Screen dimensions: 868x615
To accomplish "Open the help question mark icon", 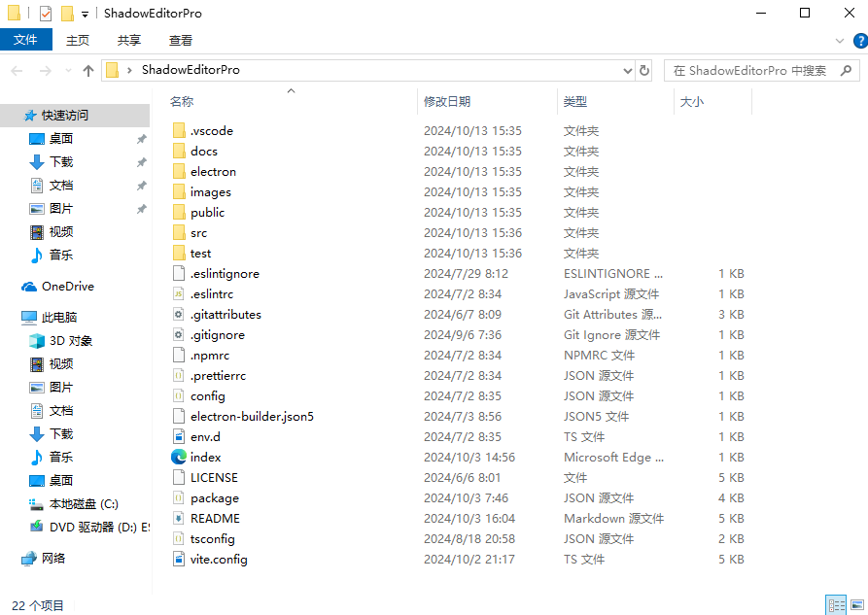I will [x=858, y=40].
